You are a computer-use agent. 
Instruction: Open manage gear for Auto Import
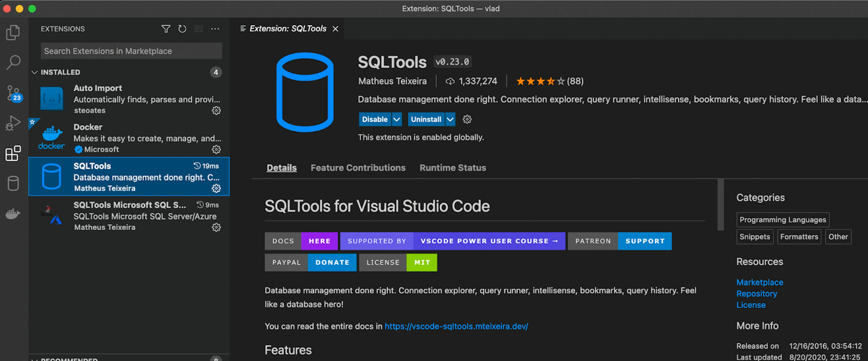click(216, 110)
